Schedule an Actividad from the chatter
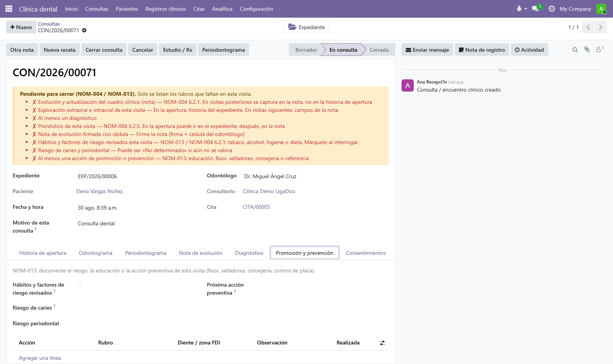Screen dimensions: 613x364 tap(529, 50)
